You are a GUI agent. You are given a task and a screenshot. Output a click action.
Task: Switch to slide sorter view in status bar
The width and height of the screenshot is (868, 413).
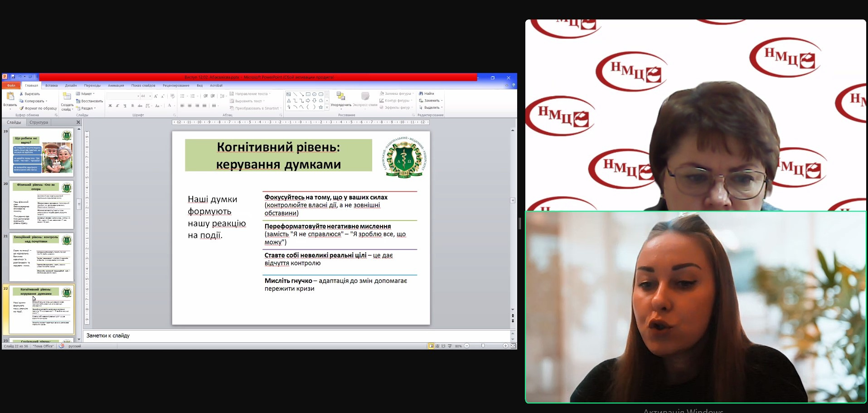tap(437, 346)
